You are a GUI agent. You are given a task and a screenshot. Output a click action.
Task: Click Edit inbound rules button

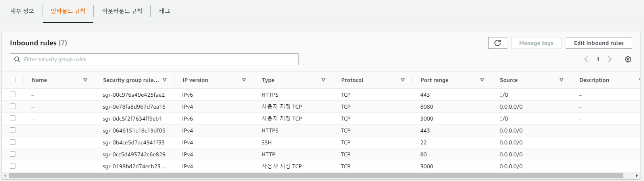[x=599, y=43]
